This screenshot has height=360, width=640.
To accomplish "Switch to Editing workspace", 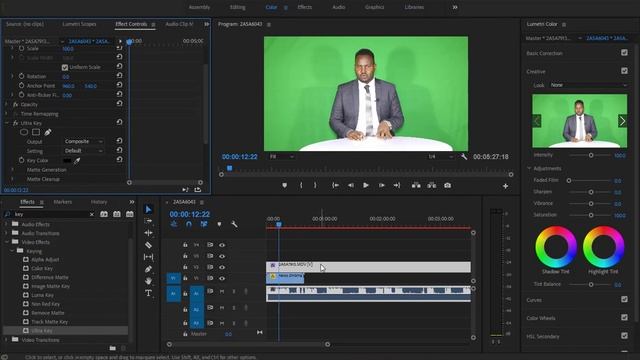I will (x=238, y=7).
